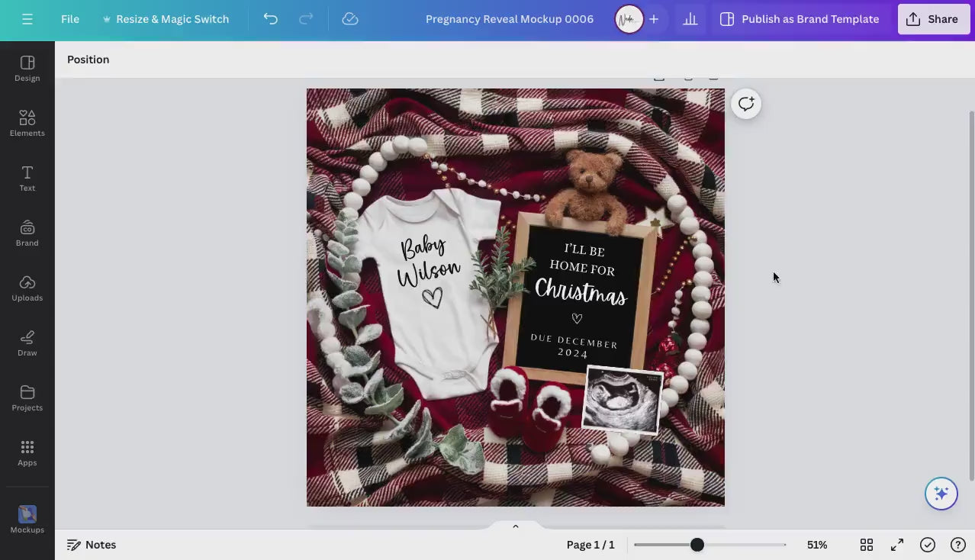Open the File menu
The image size is (975, 560).
[70, 19]
